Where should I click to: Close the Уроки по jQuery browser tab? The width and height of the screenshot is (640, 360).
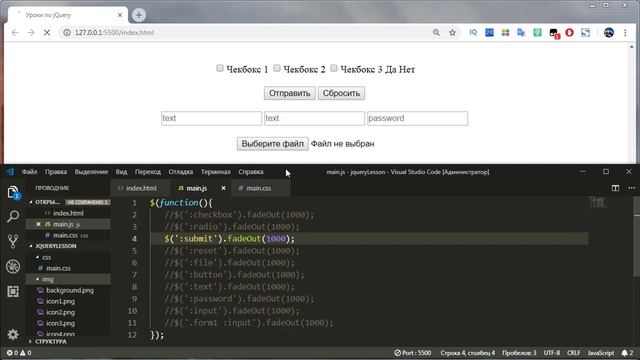click(x=120, y=15)
